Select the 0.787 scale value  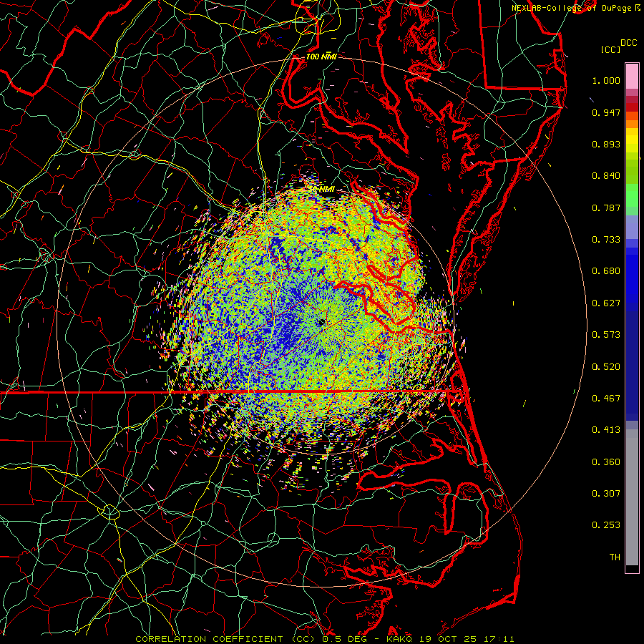[606, 208]
